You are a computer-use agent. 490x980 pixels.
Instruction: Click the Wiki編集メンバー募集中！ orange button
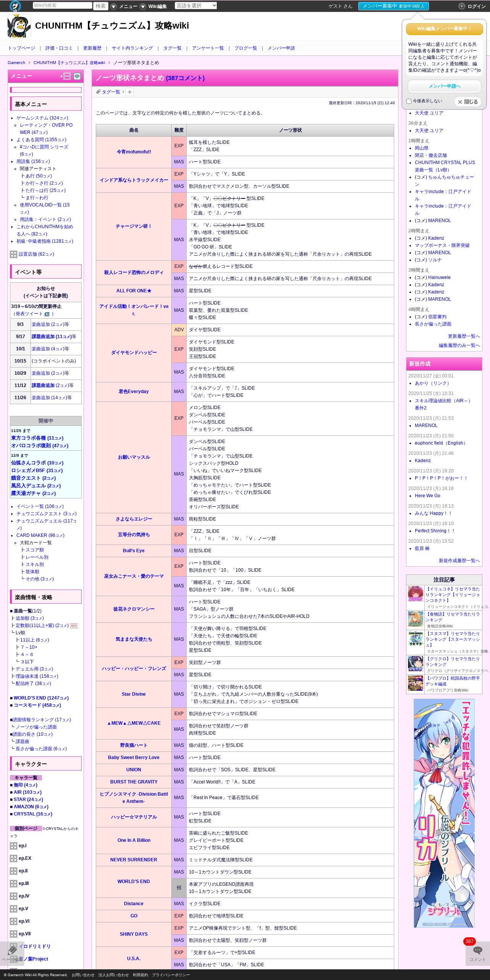pyautogui.click(x=444, y=29)
